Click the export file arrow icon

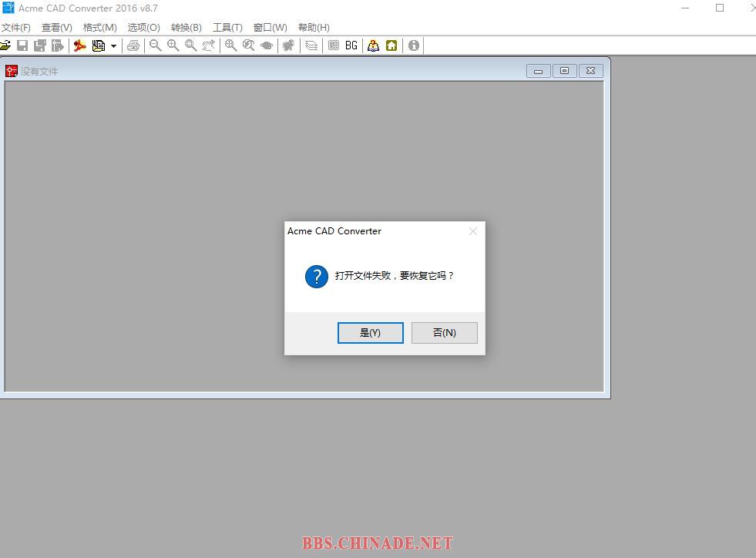click(x=57, y=45)
